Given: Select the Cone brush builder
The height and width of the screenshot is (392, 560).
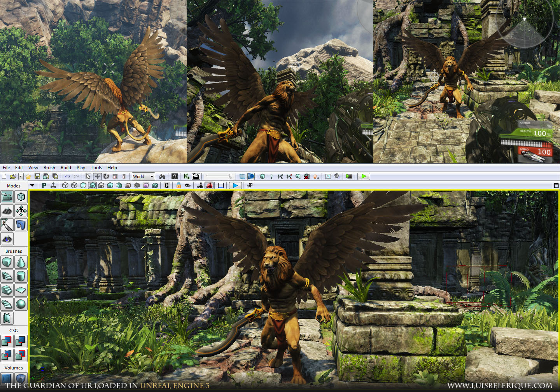Looking at the screenshot, I should 21,262.
